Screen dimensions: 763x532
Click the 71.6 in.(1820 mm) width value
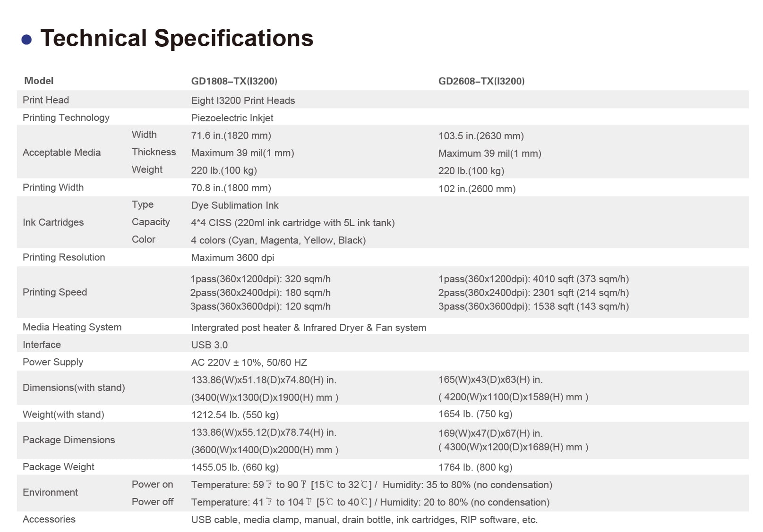pyautogui.click(x=231, y=135)
